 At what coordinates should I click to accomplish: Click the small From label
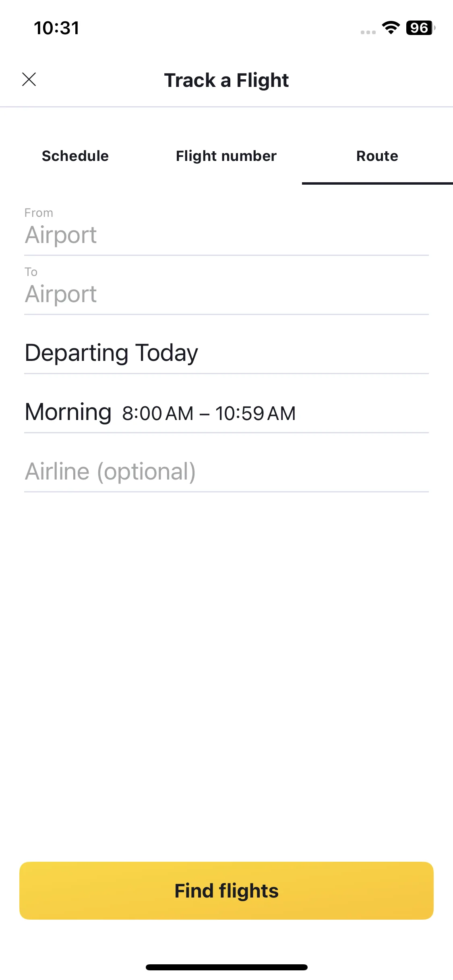coord(39,212)
